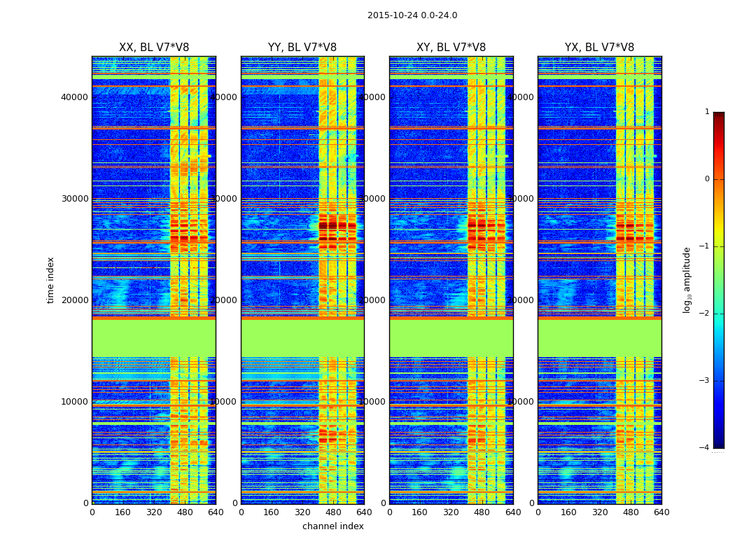Click the colorbar tick label 0
The image size is (735, 560).
706,179
